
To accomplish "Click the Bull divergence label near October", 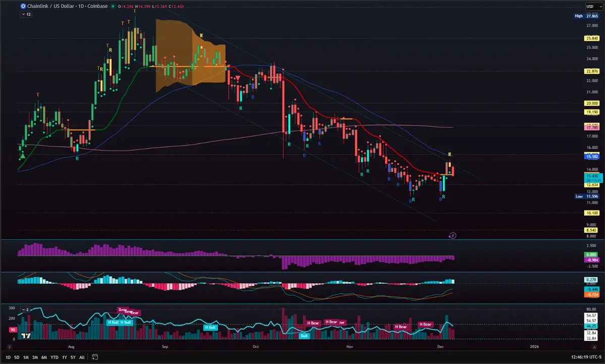I will click(x=304, y=336).
